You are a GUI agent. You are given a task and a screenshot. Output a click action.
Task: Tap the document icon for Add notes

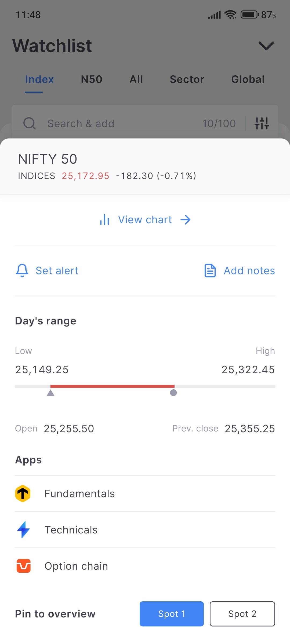coord(210,270)
